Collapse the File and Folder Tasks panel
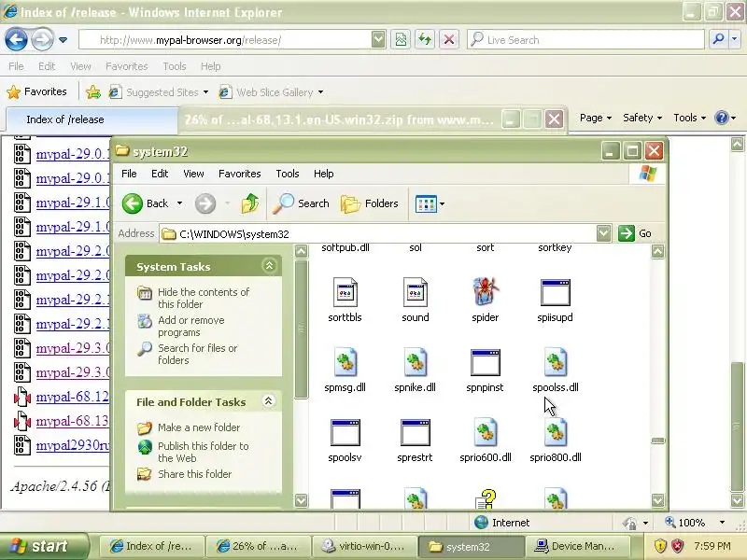Image resolution: width=747 pixels, height=560 pixels. tap(269, 401)
